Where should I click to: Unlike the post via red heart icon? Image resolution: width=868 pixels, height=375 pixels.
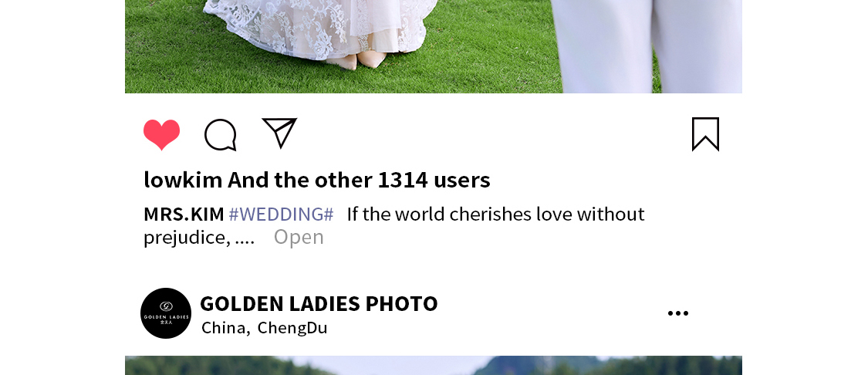click(x=162, y=134)
